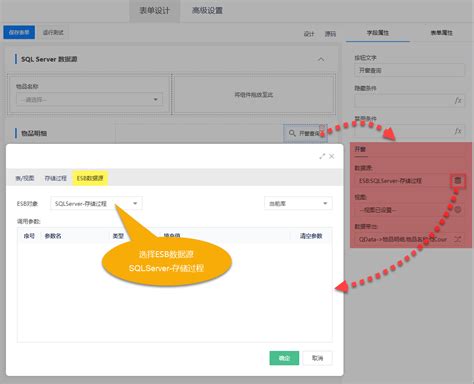
Task: Click the 视图 settings icon
Action: 458,210
